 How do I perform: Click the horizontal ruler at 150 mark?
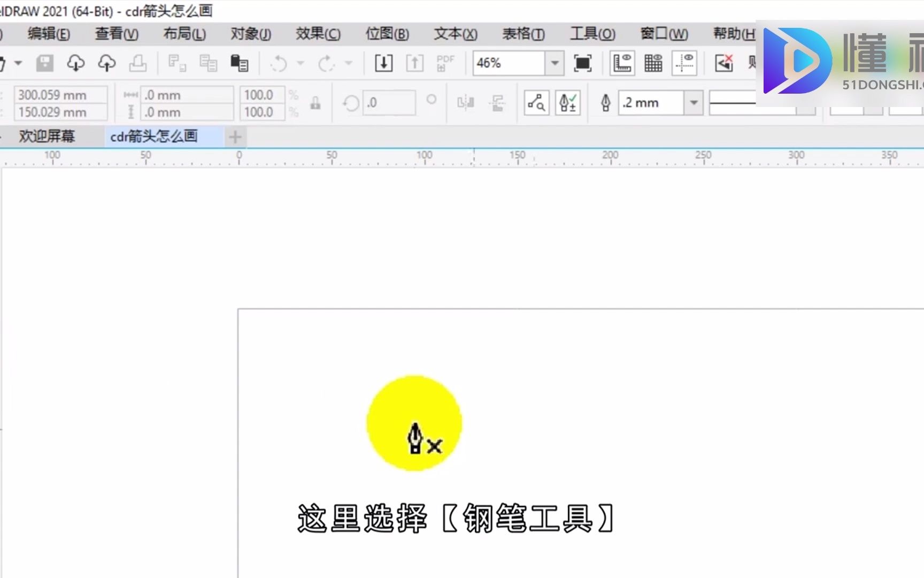(x=517, y=156)
